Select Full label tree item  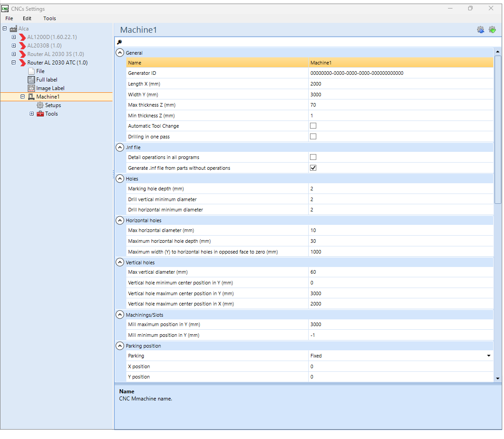47,80
